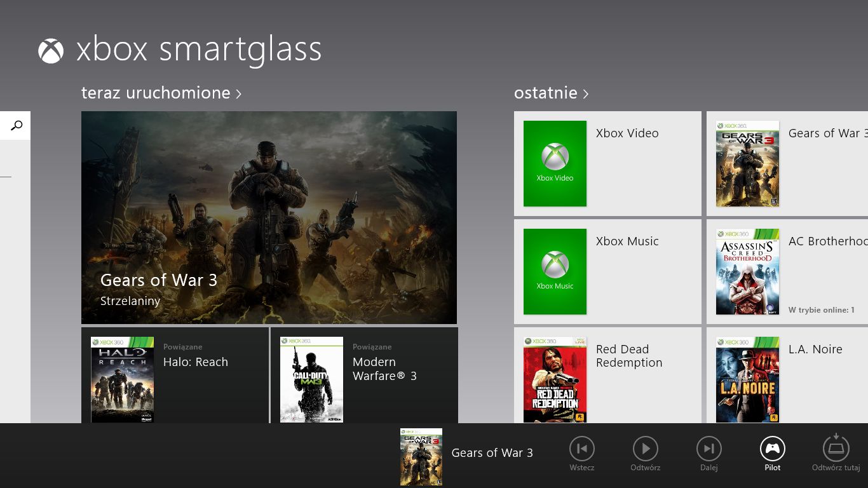The width and height of the screenshot is (868, 488).
Task: Click 'W trybie online: 1' status text
Action: click(x=821, y=310)
